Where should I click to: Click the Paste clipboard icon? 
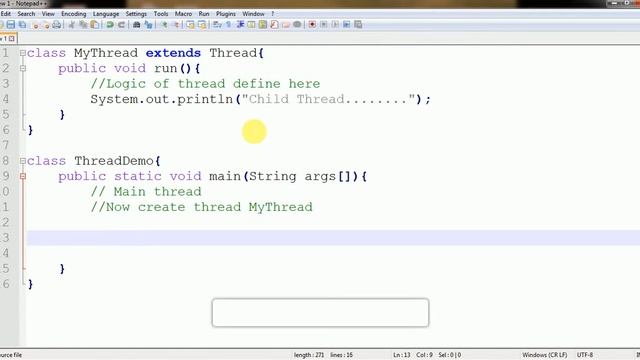click(95, 24)
